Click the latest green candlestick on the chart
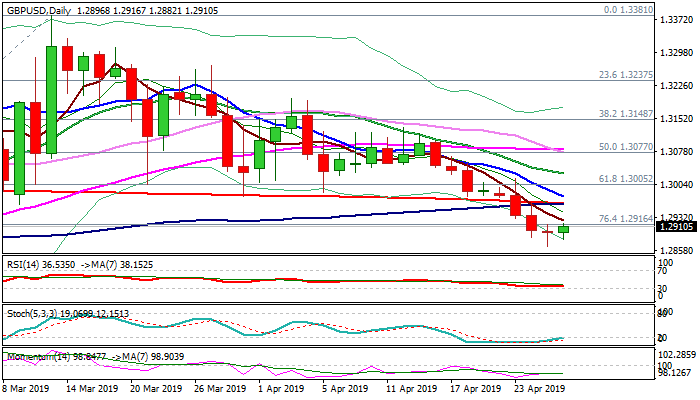The width and height of the screenshot is (700, 400). (x=564, y=230)
